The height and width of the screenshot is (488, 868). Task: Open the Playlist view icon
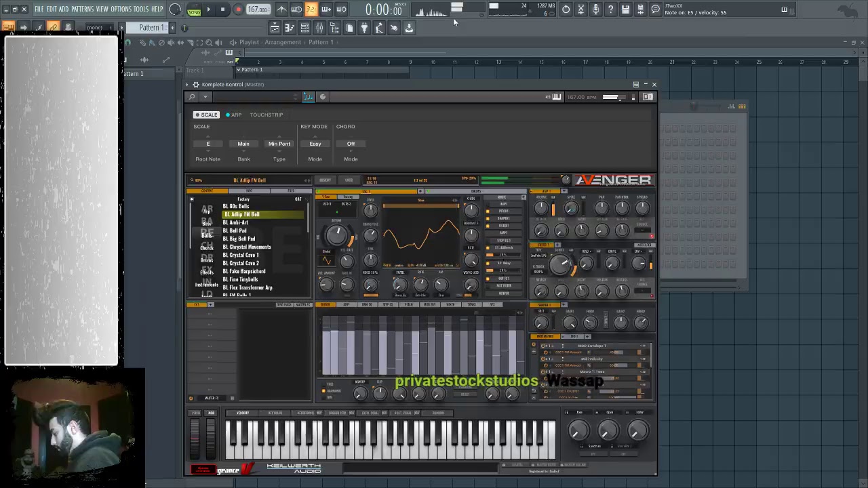(x=275, y=28)
